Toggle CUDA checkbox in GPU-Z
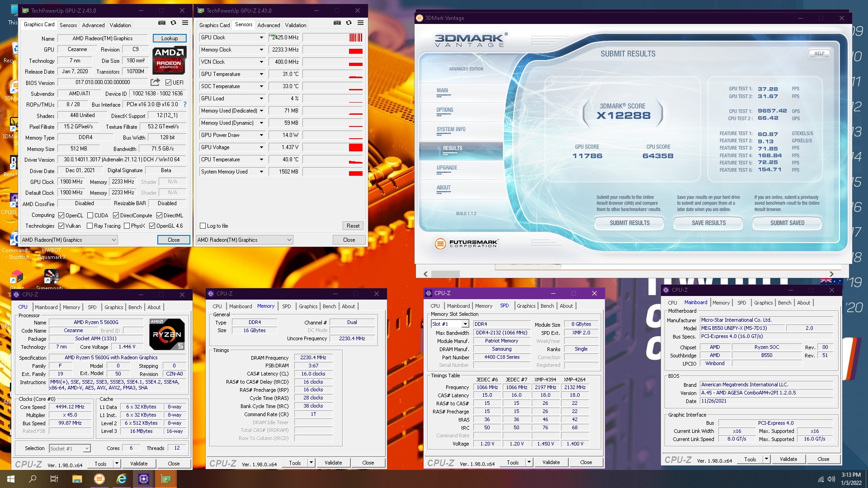Image resolution: width=868 pixels, height=488 pixels. click(x=90, y=216)
